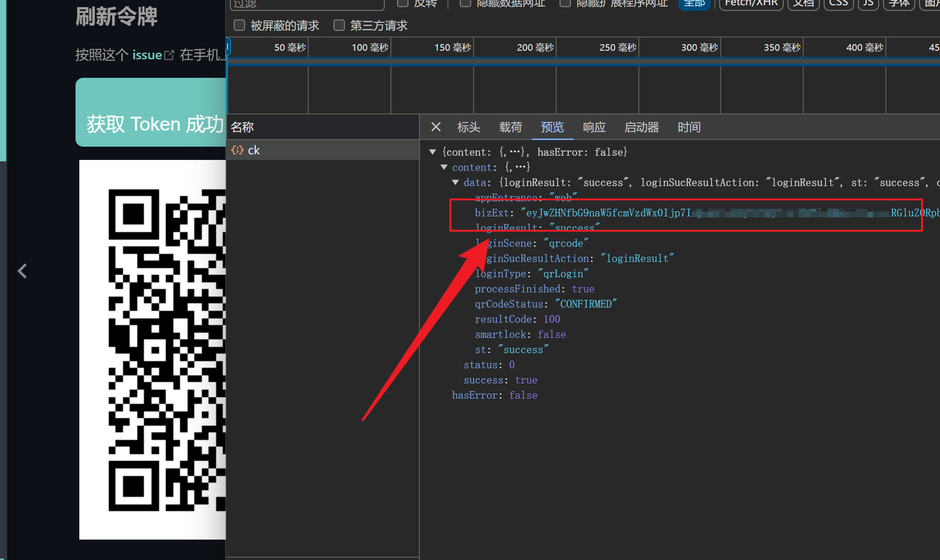Filter by 文档 document requests

803,3
